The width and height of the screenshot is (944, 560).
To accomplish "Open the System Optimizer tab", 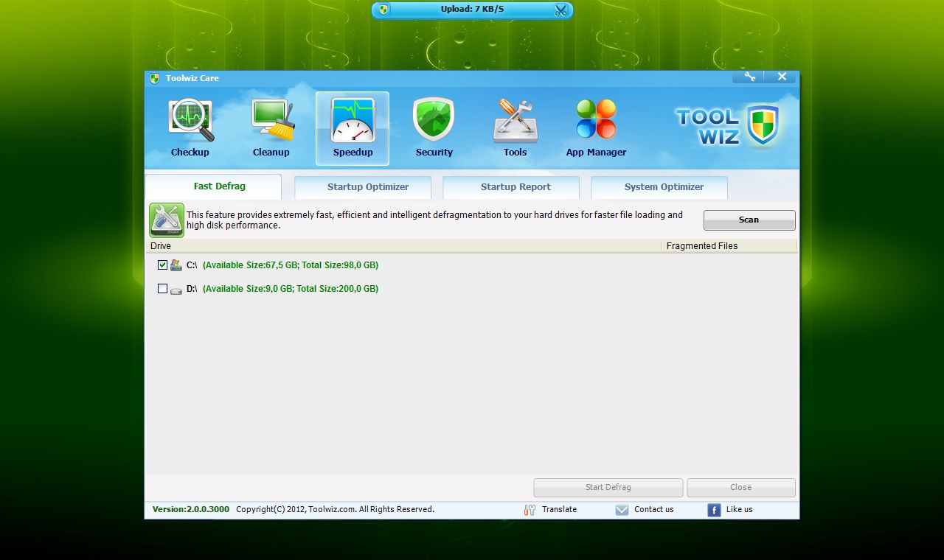I will 659,187.
